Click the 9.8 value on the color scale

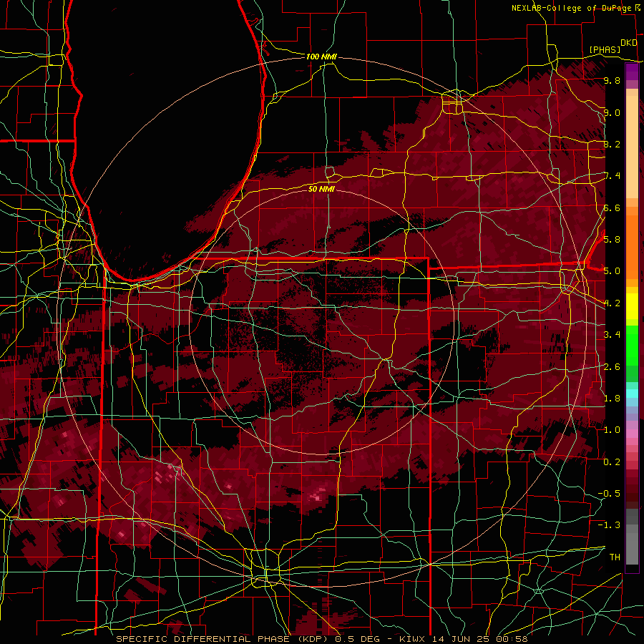[612, 81]
